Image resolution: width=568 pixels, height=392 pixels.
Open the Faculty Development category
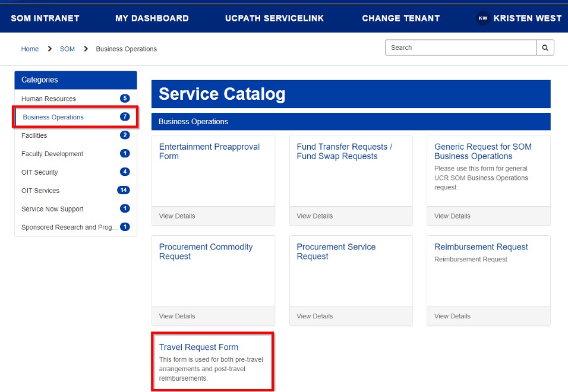click(52, 154)
